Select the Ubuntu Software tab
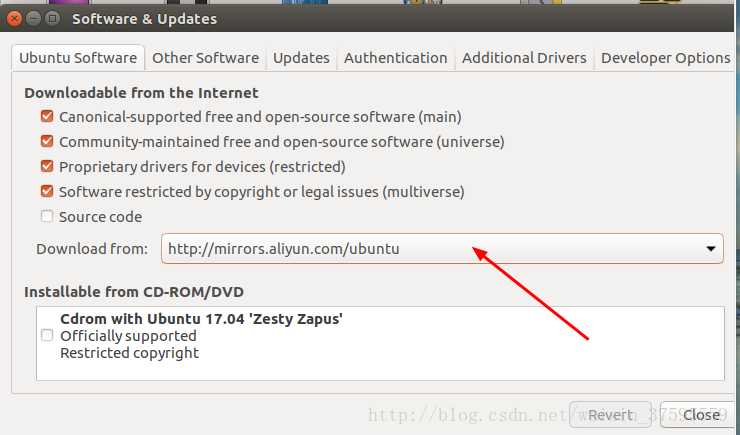Screen dimensions: 740x435 (x=79, y=58)
